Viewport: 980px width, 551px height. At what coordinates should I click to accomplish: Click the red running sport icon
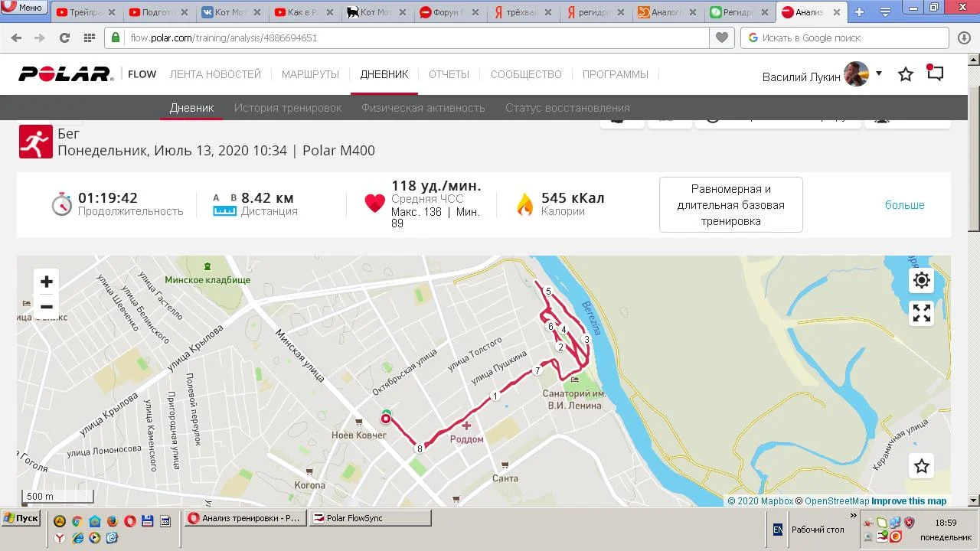coord(36,142)
